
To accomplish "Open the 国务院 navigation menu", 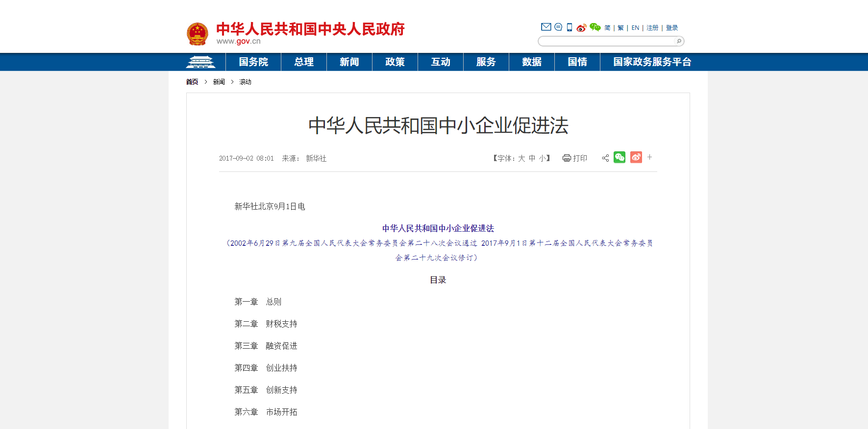I will point(253,62).
